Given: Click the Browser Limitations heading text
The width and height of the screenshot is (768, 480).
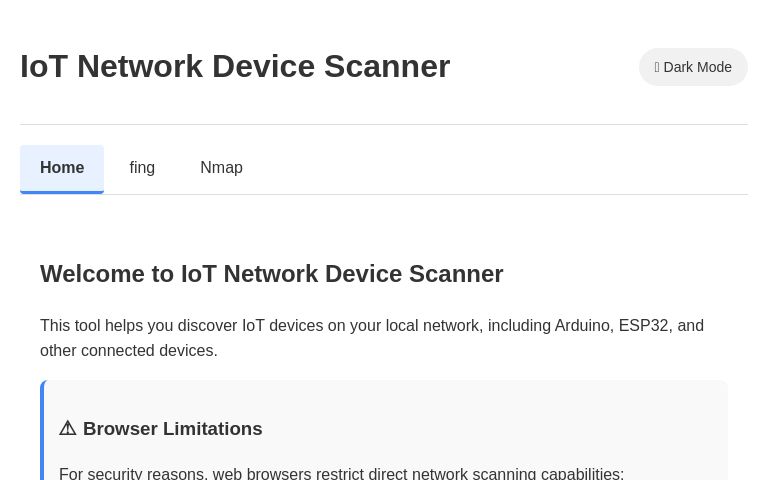Looking at the screenshot, I should (x=172, y=429).
